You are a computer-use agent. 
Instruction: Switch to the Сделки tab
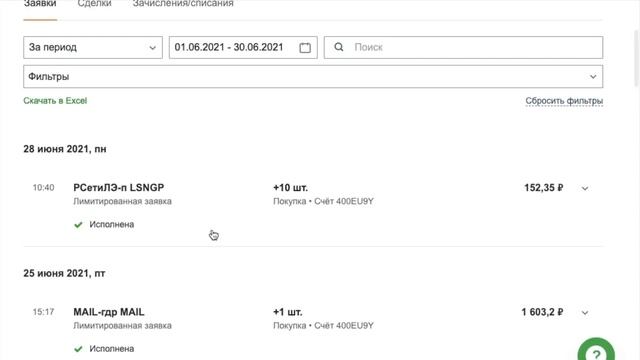pos(94,4)
